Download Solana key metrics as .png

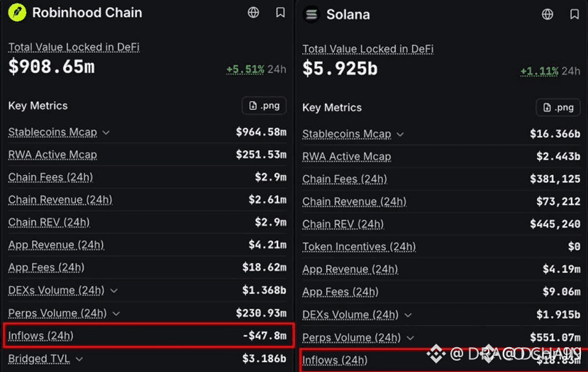click(x=558, y=108)
